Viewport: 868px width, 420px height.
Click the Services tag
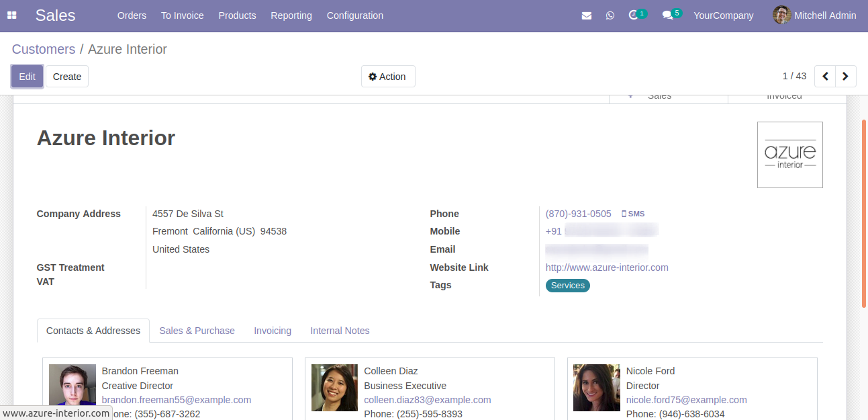(x=568, y=286)
